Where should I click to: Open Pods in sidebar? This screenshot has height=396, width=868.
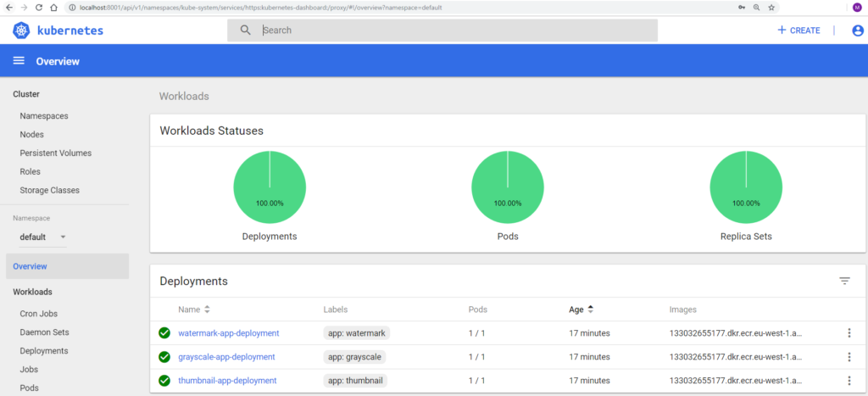pos(30,388)
